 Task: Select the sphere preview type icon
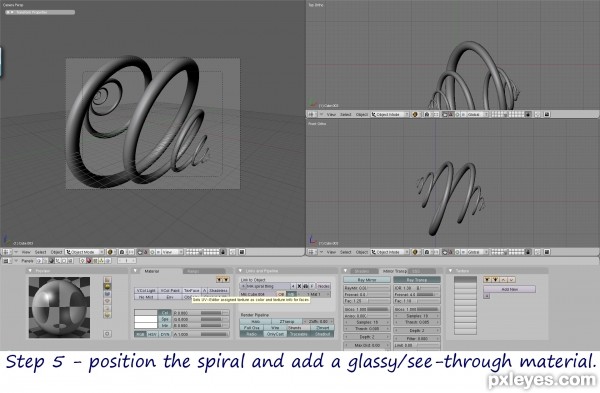tap(107, 287)
